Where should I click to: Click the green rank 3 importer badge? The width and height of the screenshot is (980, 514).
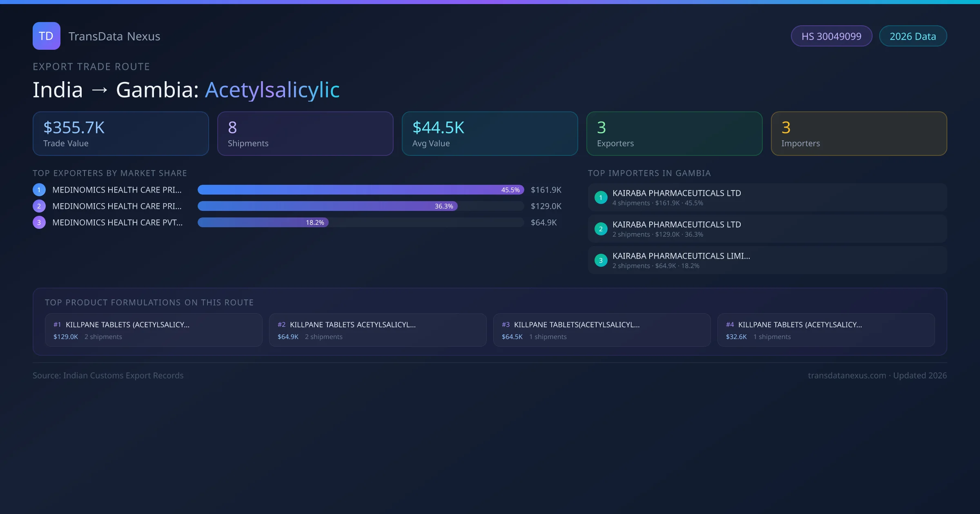point(601,260)
